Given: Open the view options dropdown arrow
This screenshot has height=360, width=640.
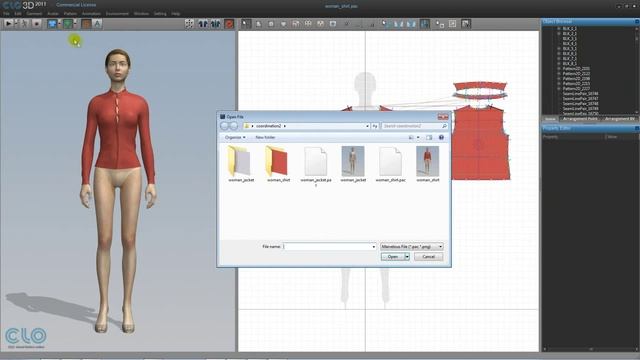Looking at the screenshot, I should 418,138.
